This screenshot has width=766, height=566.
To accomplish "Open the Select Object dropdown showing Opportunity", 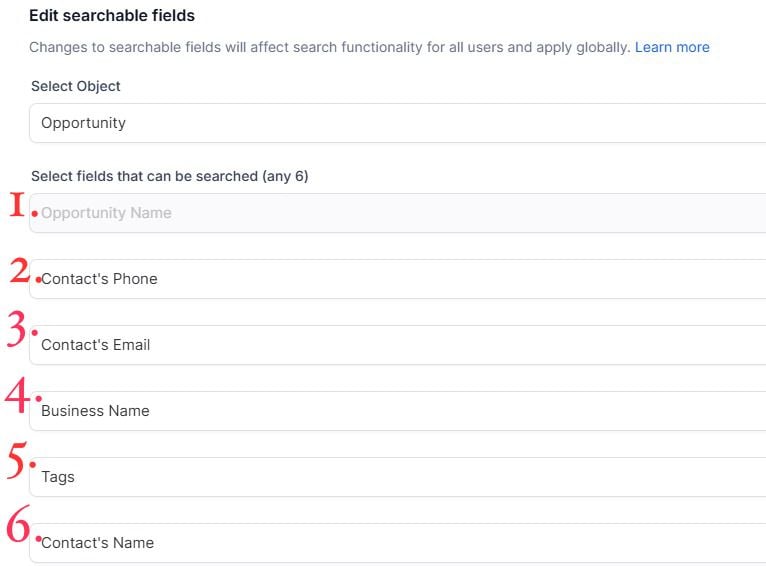I will [400, 123].
